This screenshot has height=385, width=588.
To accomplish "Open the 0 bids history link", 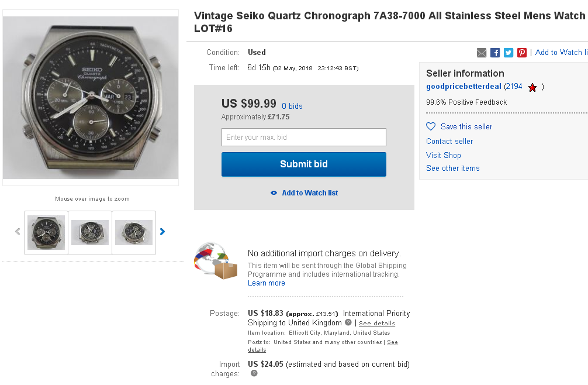I will [x=292, y=106].
